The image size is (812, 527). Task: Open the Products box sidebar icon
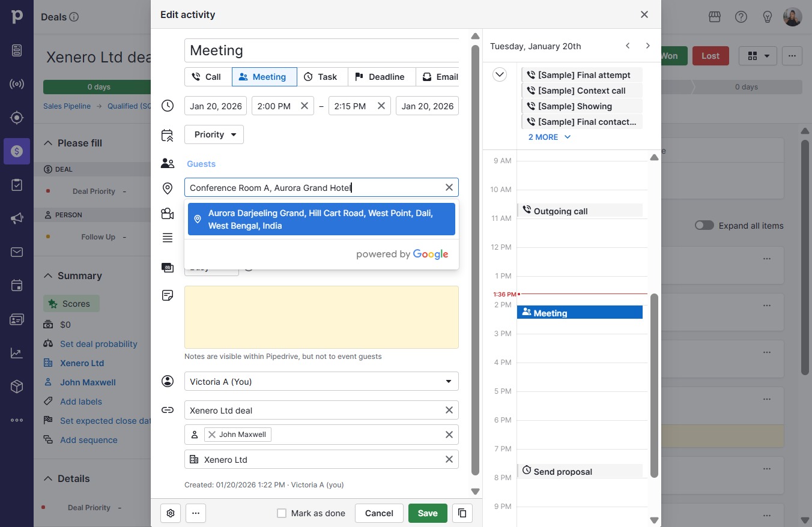(17, 387)
